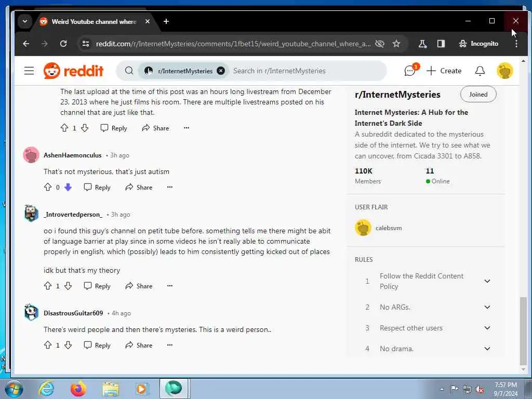Open the Chrome three-dot menu
This screenshot has width=532, height=399.
coord(516,44)
